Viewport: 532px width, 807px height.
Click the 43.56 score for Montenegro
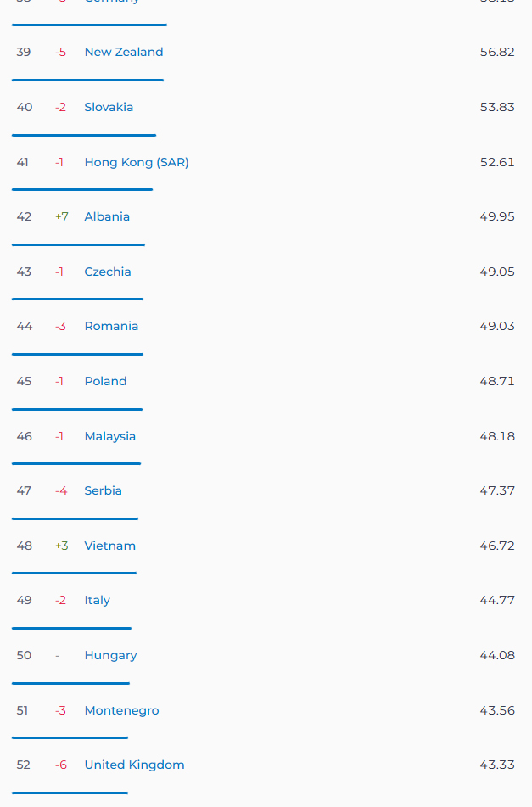[x=497, y=711]
